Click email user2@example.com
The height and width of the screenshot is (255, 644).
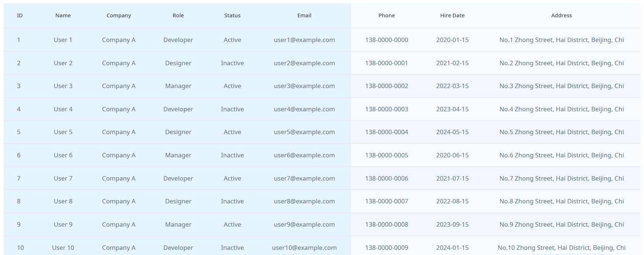(x=304, y=63)
